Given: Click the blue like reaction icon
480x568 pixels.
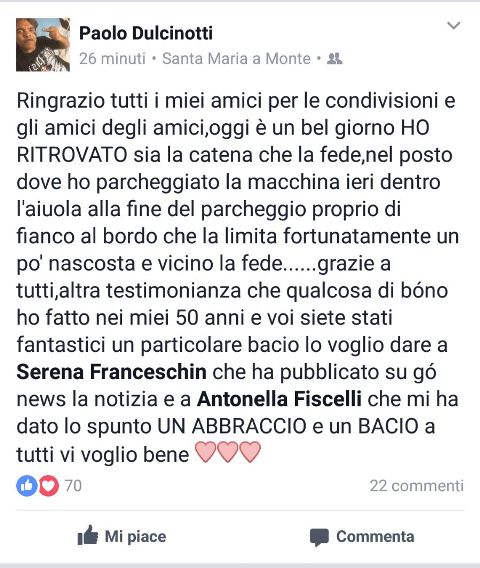Looking at the screenshot, I should 27,485.
